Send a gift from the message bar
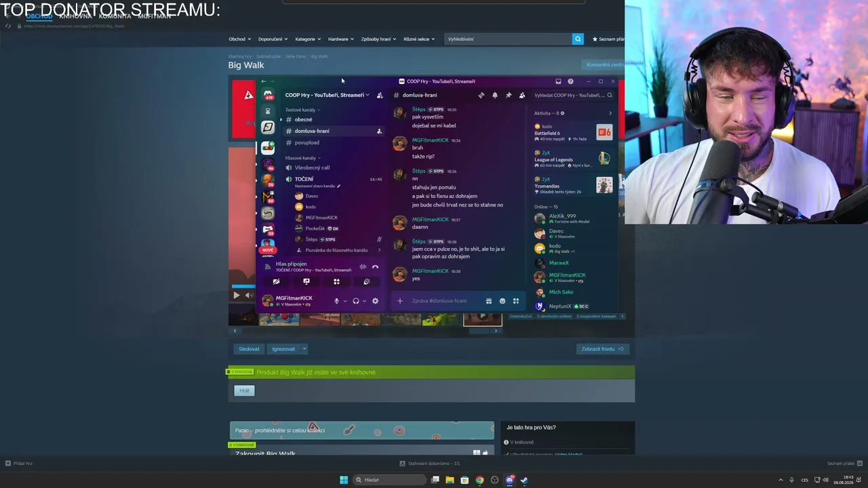 click(488, 301)
